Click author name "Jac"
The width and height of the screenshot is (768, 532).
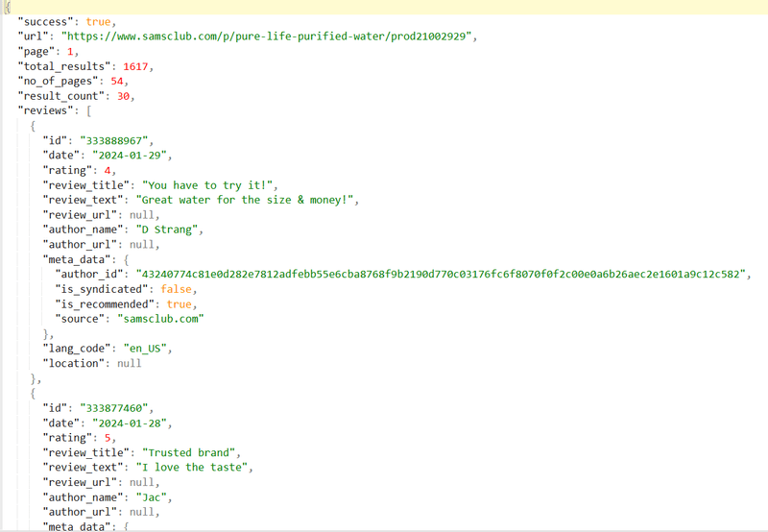(x=151, y=497)
